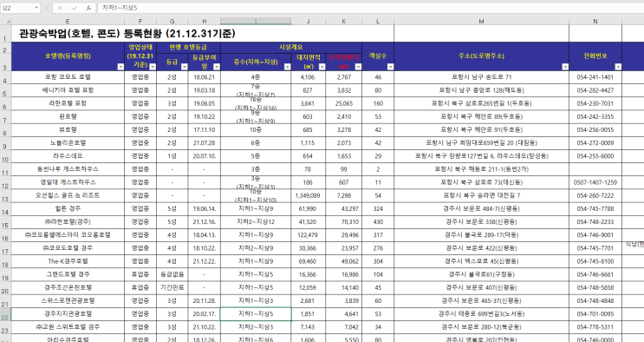Click the formula bar showing 지하1~지상5
Image resolution: width=644 pixels, height=342 pixels.
(x=369, y=8)
